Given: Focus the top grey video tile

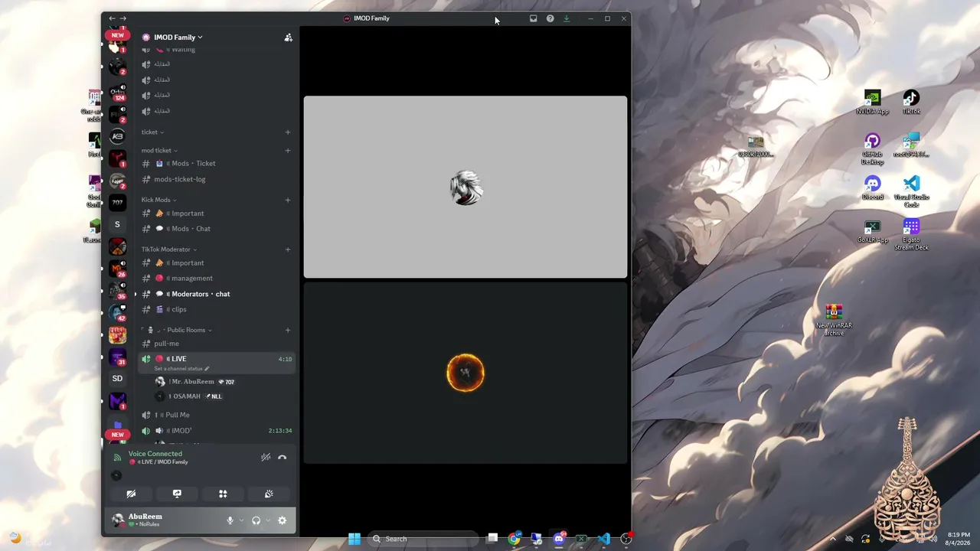Looking at the screenshot, I should [x=465, y=187].
